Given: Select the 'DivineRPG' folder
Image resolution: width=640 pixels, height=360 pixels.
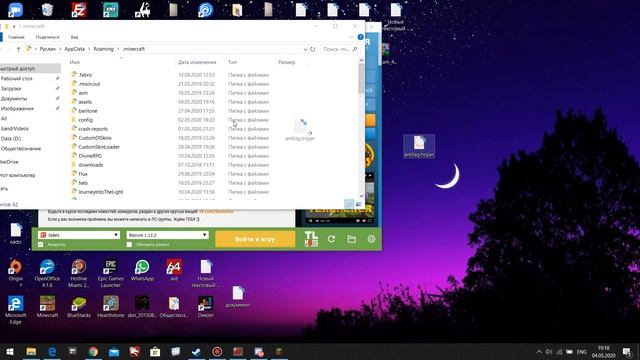Looking at the screenshot, I should 90,156.
